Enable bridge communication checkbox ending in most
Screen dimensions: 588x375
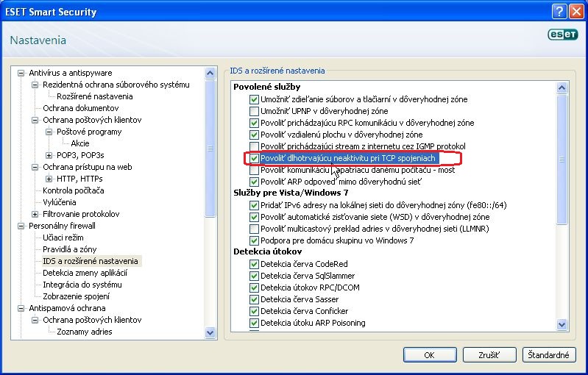coord(254,170)
